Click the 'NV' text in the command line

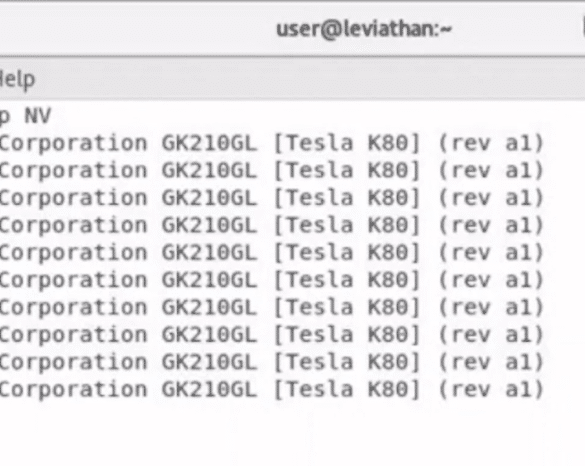coord(37,116)
